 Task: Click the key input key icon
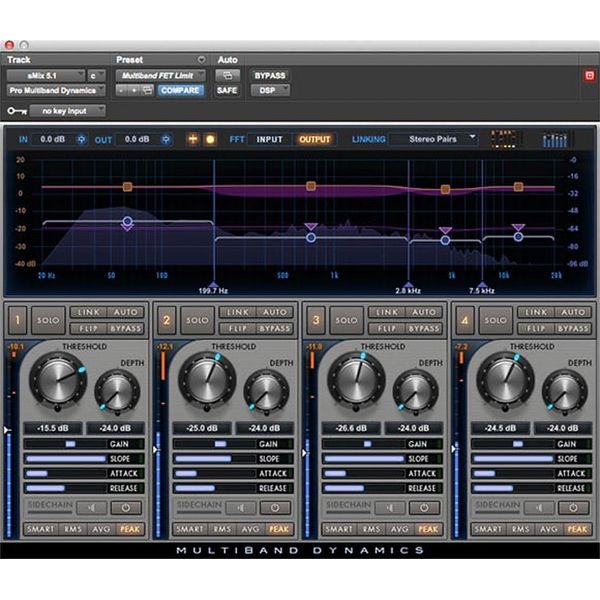(x=17, y=111)
